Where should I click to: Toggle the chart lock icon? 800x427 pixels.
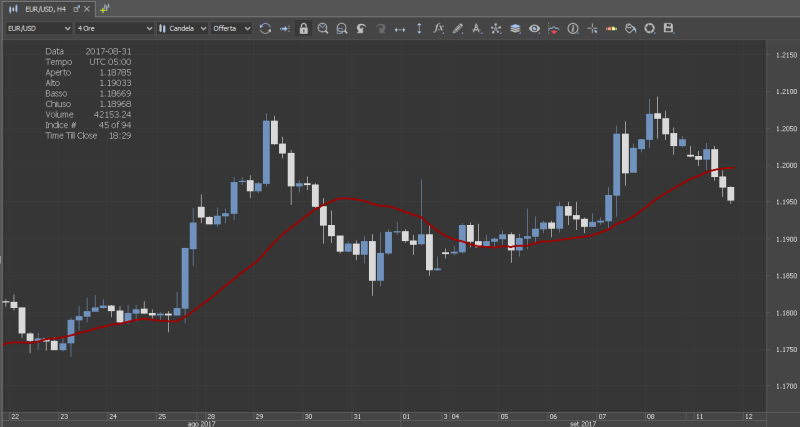point(304,28)
